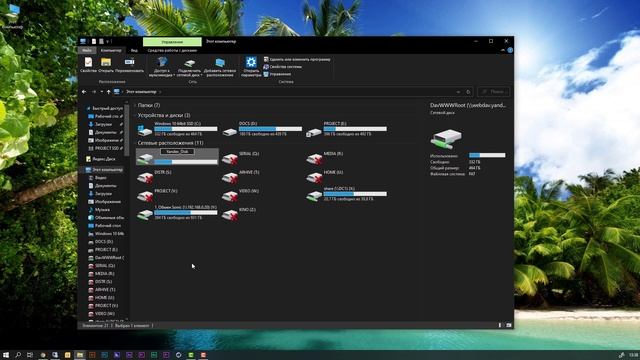The image size is (640, 360).
Task: Open Объемные объекты in navigation pane
Action: [x=106, y=218]
